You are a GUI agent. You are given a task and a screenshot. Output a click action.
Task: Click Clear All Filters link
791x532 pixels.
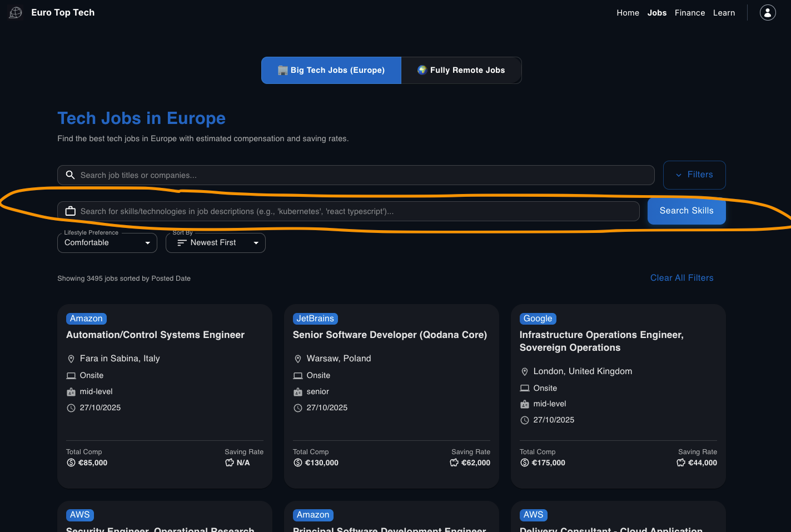point(681,278)
